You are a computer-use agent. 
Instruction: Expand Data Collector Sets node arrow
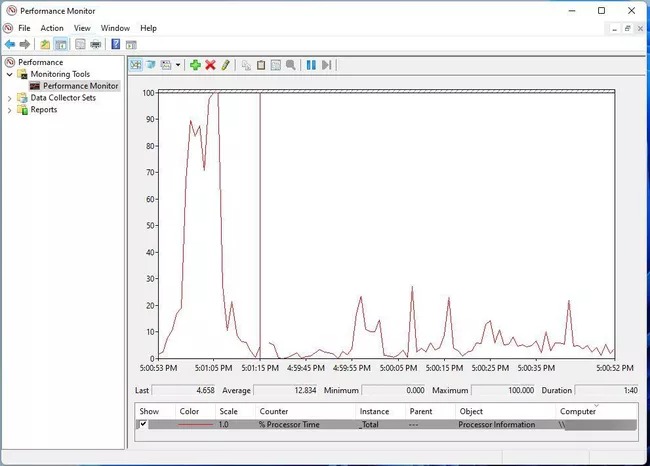point(10,98)
